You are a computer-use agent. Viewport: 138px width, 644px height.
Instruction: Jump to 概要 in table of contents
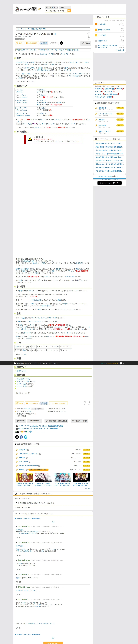point(18,50)
